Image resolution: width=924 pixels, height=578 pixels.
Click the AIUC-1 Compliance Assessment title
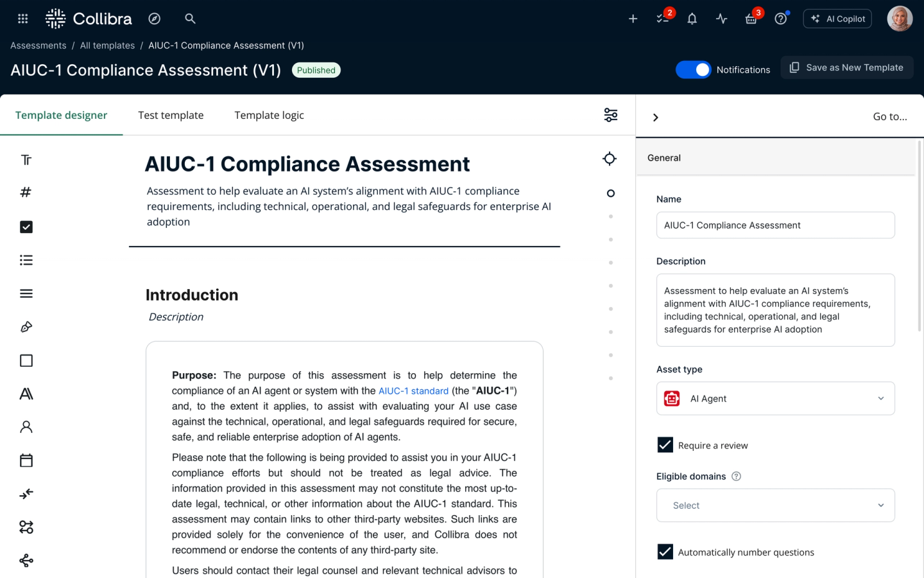click(307, 164)
